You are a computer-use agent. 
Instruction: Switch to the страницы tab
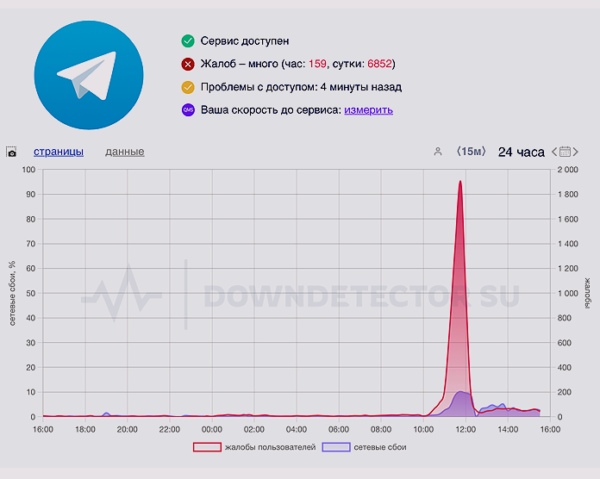(x=59, y=152)
